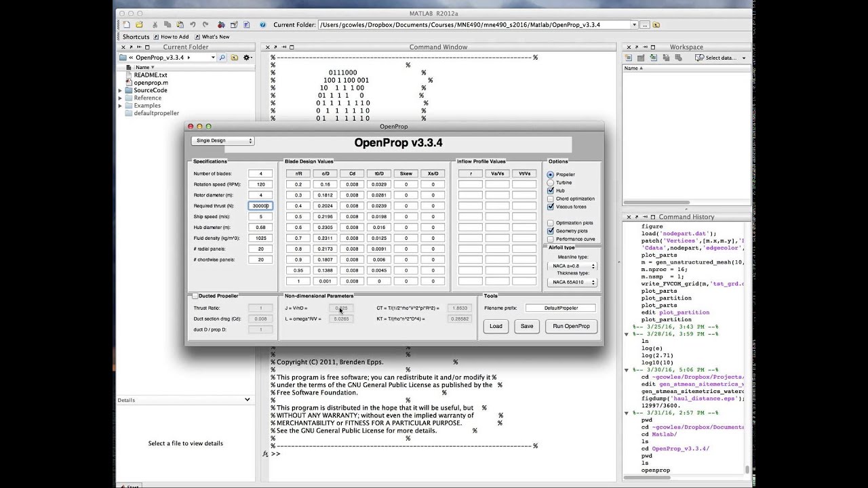Image resolution: width=868 pixels, height=488 pixels.
Task: Click the How to Add shortcut
Action: coord(172,37)
